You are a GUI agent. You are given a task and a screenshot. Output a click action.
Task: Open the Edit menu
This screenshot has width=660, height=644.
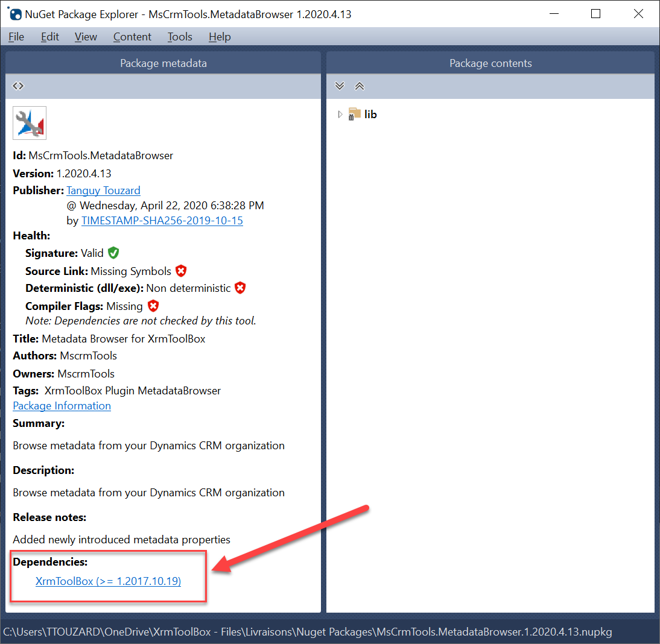pyautogui.click(x=49, y=37)
